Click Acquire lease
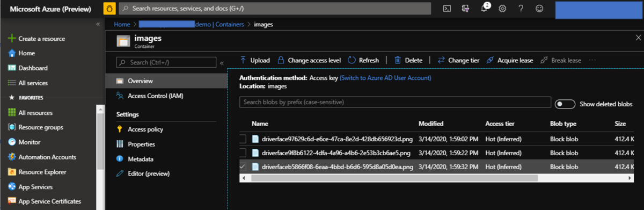The image size is (644, 210). (x=510, y=60)
